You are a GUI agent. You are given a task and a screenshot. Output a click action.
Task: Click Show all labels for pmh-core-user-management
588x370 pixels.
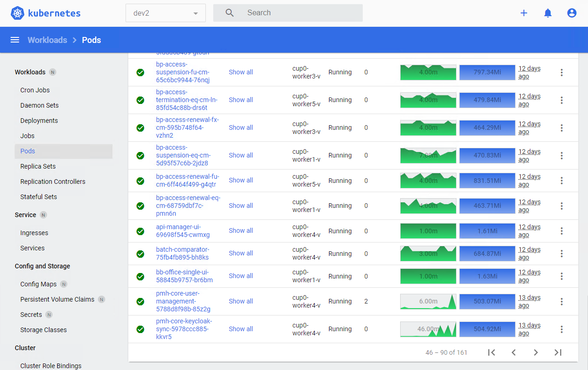point(241,301)
